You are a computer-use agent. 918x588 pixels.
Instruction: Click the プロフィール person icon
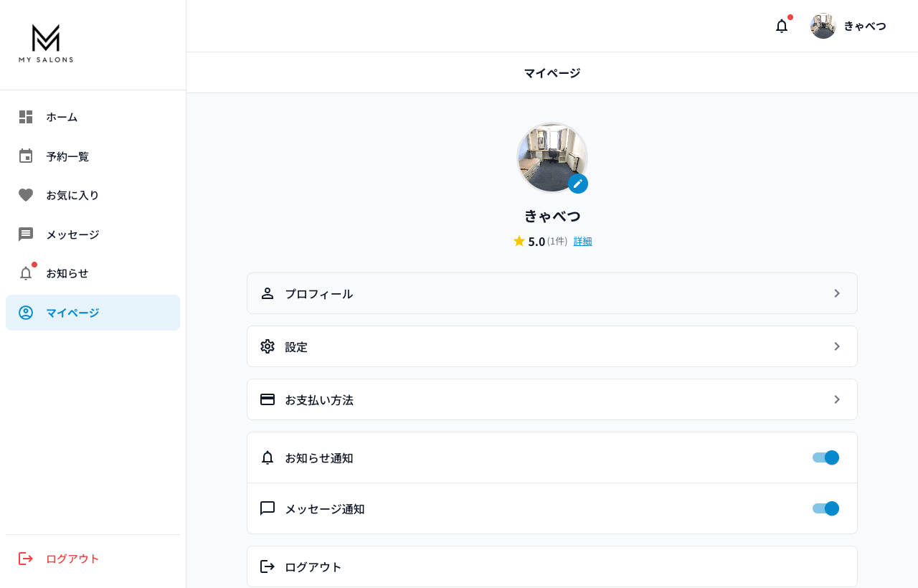pos(268,293)
